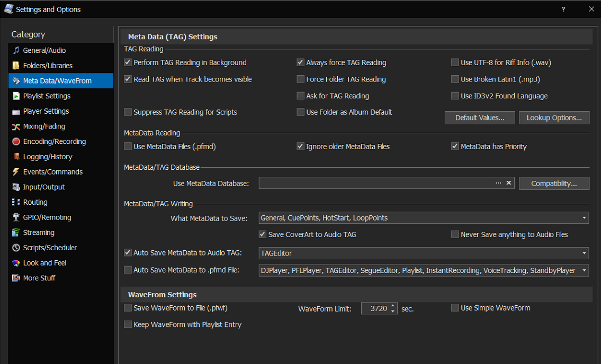Toggle Ignore older MetaData Files
Viewport: 601px width, 364px height.
301,147
